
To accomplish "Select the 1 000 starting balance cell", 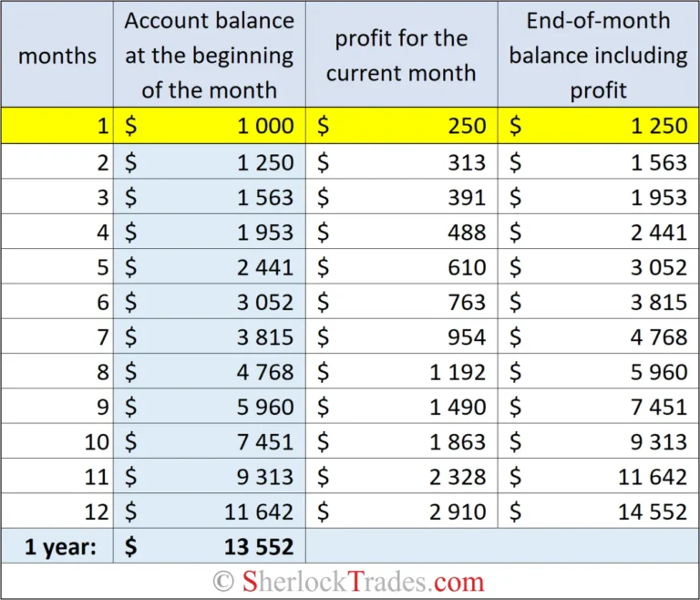I will (210, 126).
